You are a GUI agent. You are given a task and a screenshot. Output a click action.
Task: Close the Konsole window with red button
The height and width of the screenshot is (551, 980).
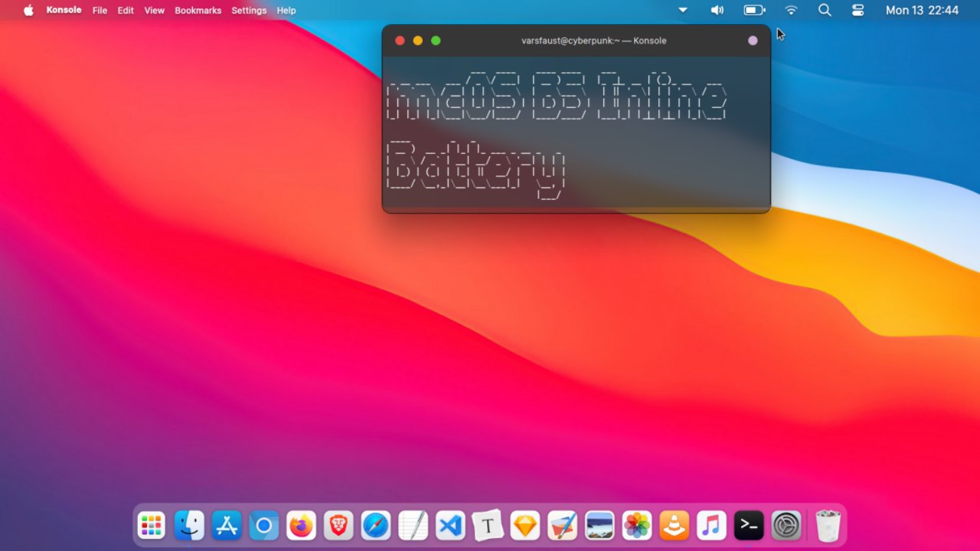[400, 41]
